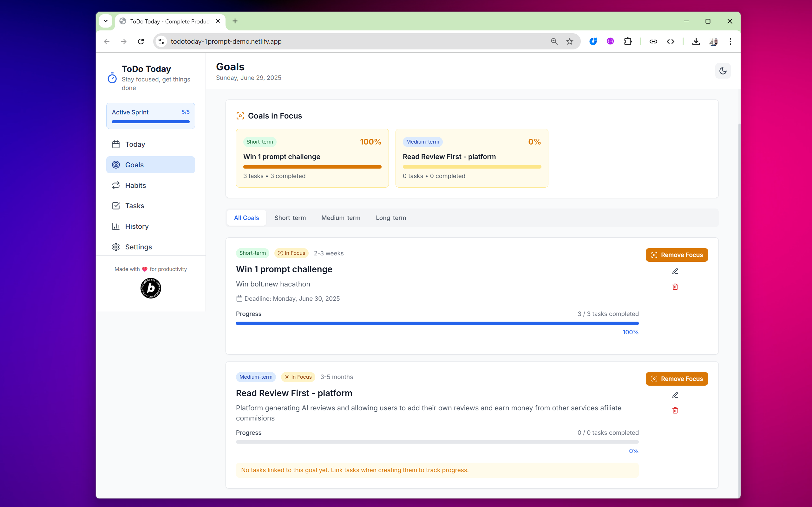Image resolution: width=812 pixels, height=507 pixels.
Task: Click the Active Sprint progress bar
Action: click(x=150, y=122)
